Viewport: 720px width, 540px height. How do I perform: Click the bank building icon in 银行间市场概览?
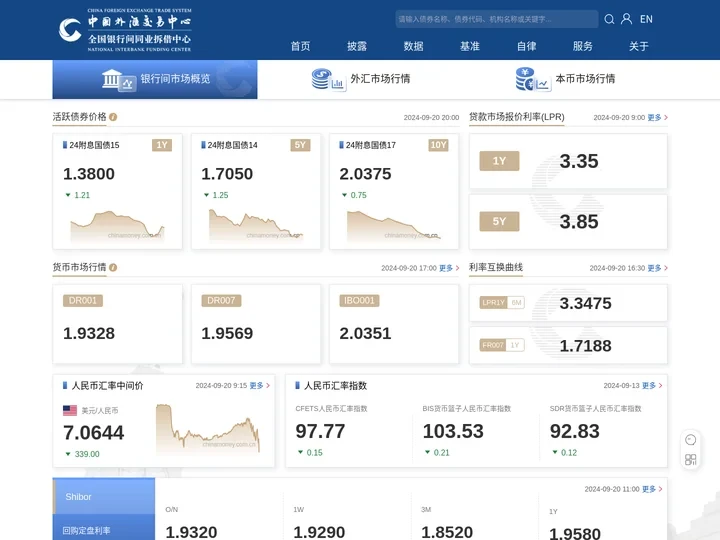118,80
